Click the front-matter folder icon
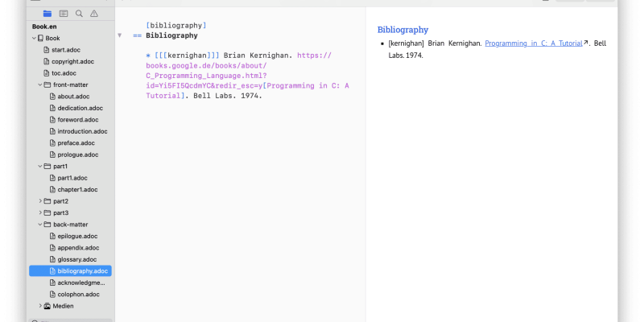Screen dimensions: 644x322 click(x=47, y=85)
